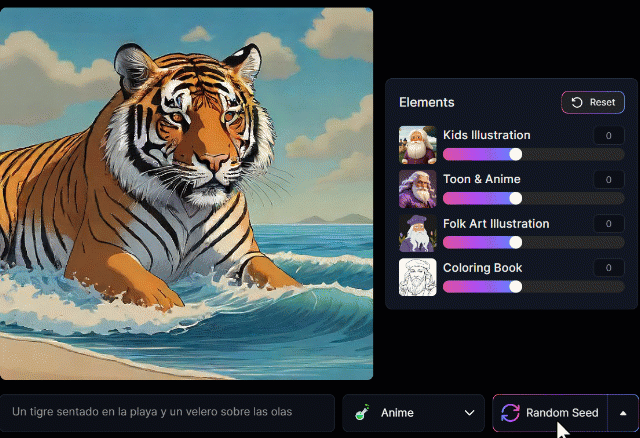Click the Random Seed button

click(x=550, y=413)
